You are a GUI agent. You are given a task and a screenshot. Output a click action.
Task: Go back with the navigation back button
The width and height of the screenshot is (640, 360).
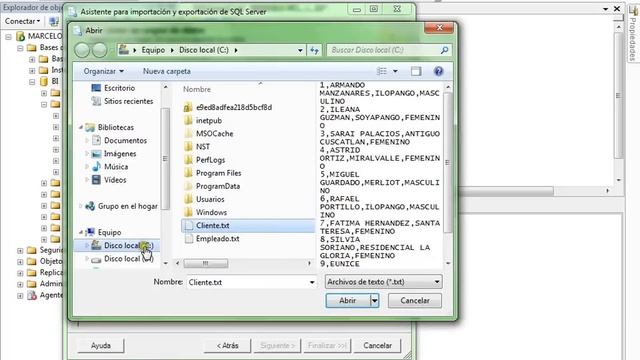(x=82, y=50)
